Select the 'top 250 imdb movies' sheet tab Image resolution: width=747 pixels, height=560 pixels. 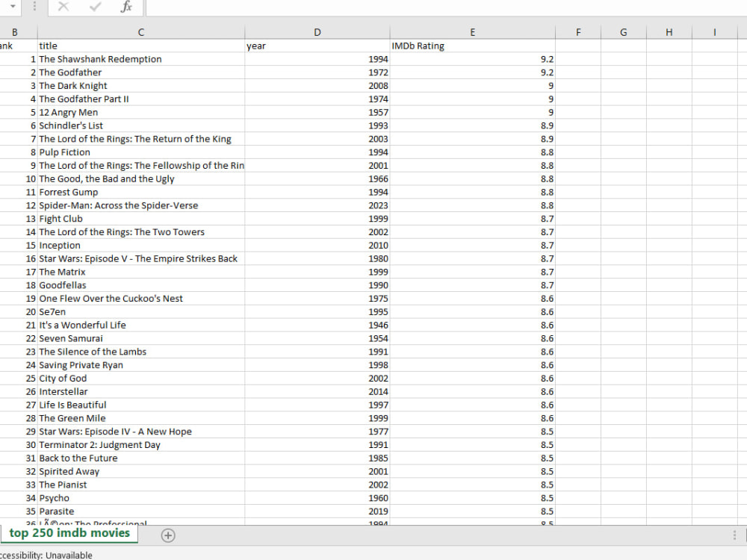click(69, 533)
